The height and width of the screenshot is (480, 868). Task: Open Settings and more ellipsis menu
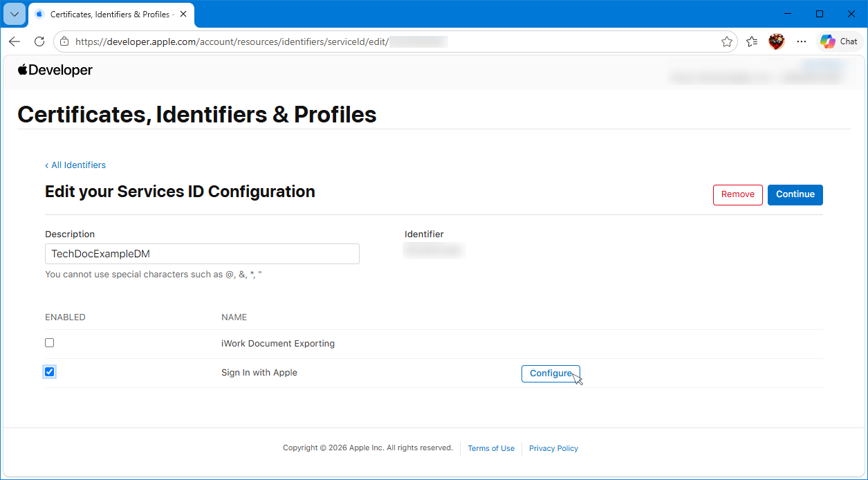point(802,41)
